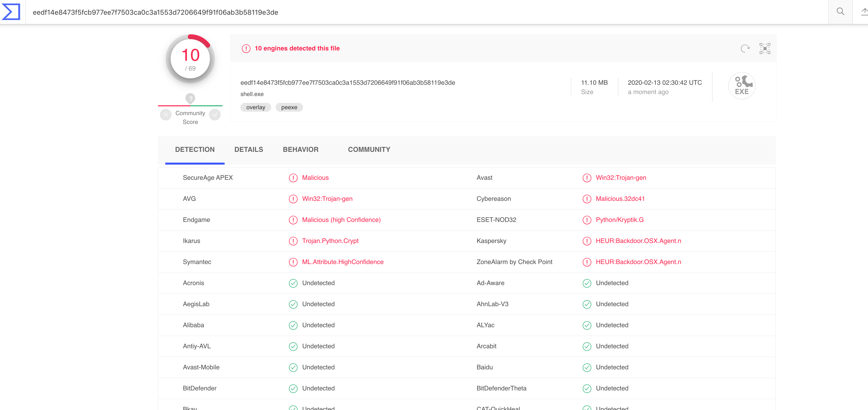Click the Malicious.32dc41 detection name
868x410 pixels.
tap(620, 199)
